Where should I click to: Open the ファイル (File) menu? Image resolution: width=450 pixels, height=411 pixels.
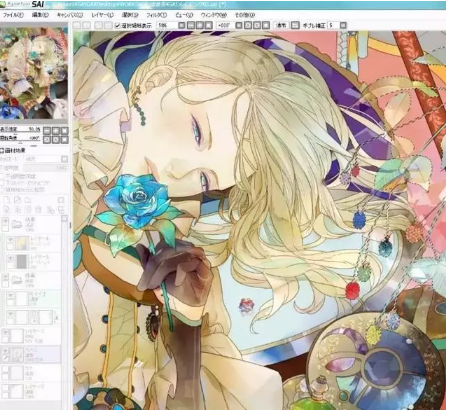(13, 15)
